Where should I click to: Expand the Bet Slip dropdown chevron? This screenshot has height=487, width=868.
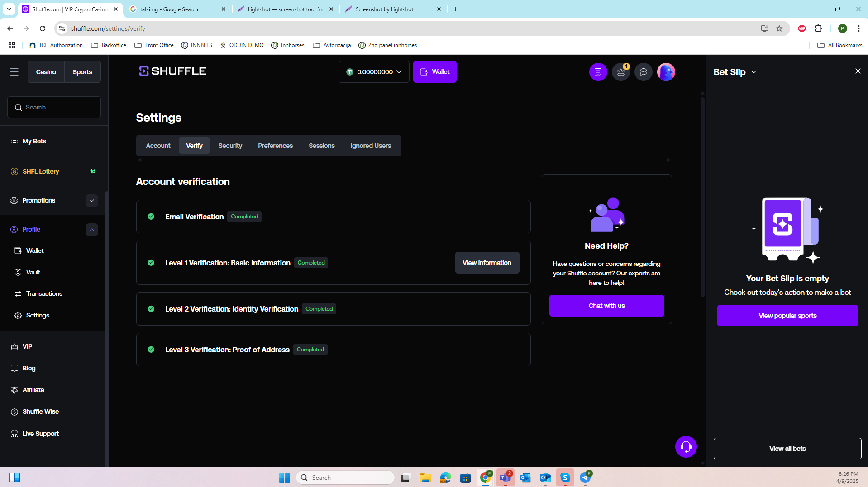pos(754,72)
